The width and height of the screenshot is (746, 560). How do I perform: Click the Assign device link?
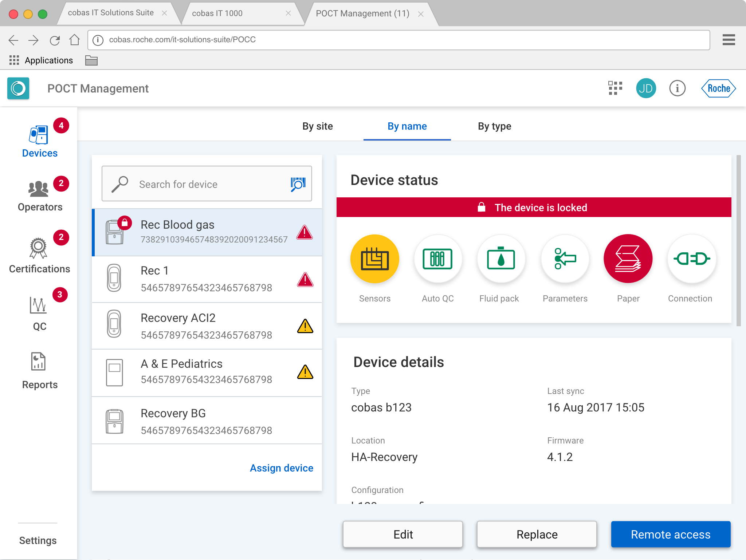pyautogui.click(x=281, y=468)
